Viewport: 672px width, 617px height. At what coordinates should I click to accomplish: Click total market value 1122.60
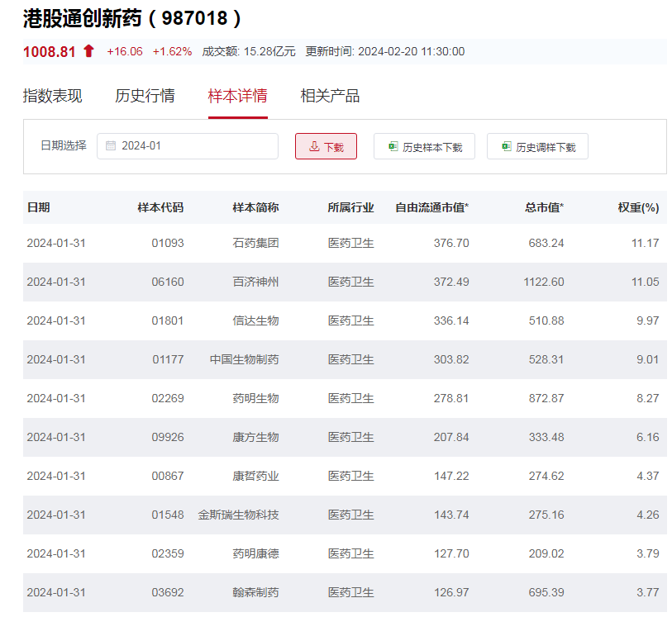544,282
